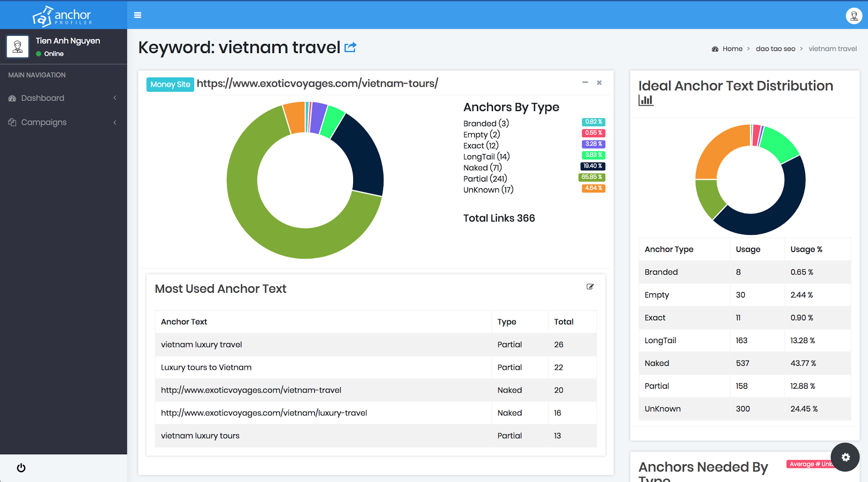Image resolution: width=868 pixels, height=482 pixels.
Task: Open the Campaigns navigation item
Action: [63, 123]
